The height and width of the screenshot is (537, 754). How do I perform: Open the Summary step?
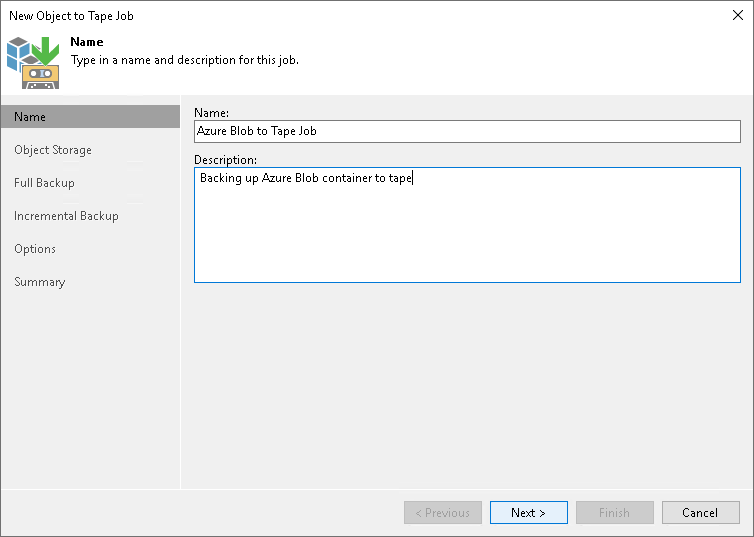click(40, 282)
